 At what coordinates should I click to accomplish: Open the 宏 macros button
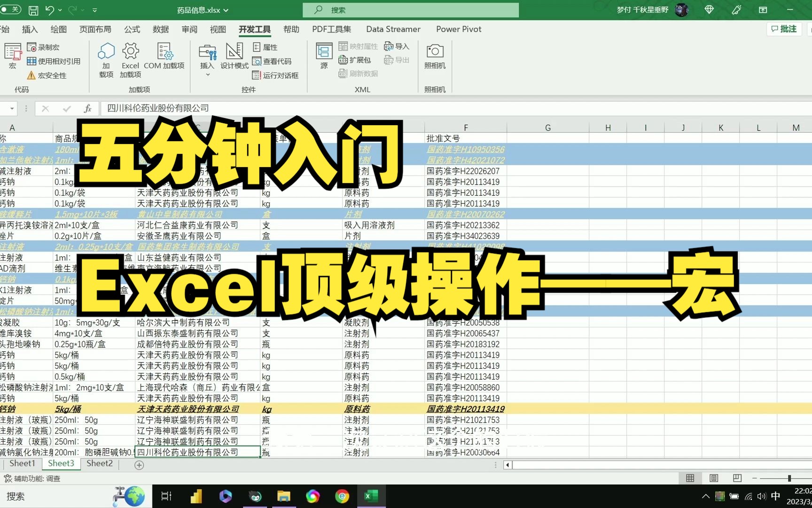[x=13, y=56]
